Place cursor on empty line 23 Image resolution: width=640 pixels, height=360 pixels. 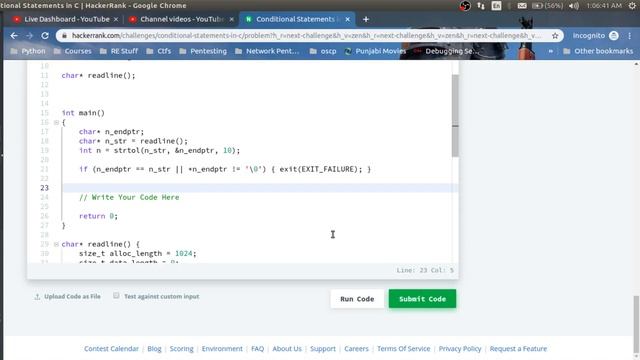(x=260, y=188)
